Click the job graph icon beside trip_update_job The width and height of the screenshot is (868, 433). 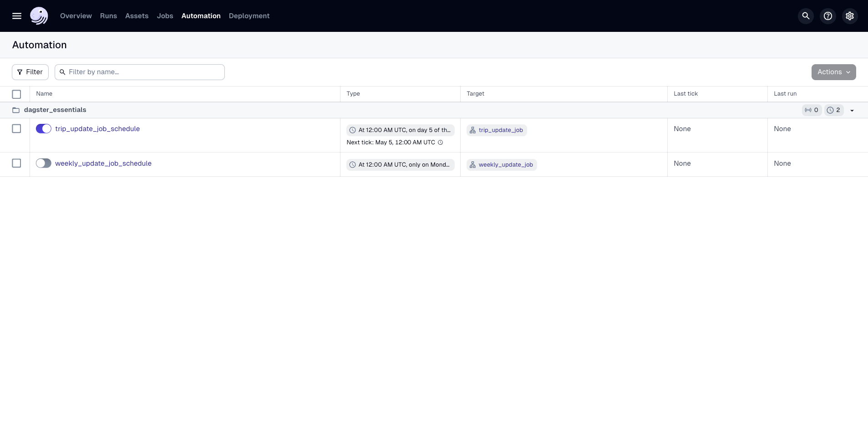tap(472, 130)
